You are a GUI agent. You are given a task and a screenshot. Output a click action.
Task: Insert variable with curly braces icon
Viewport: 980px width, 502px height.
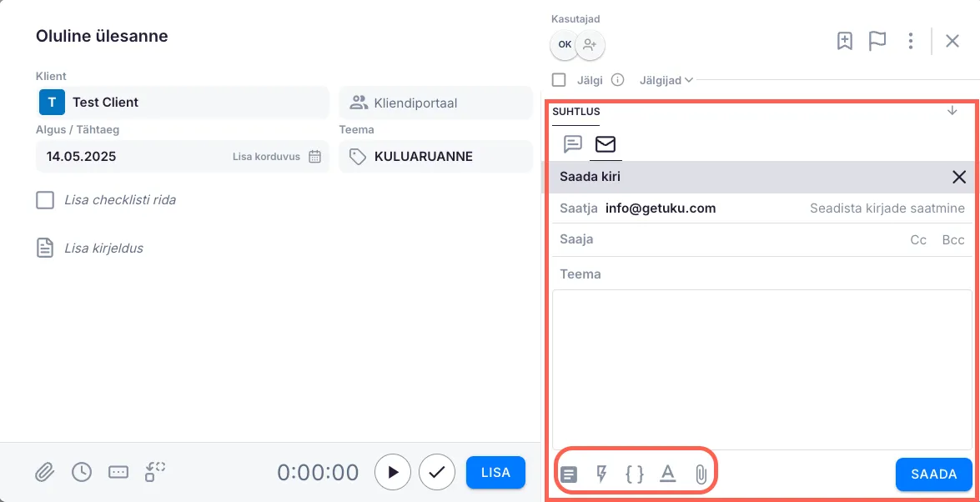pos(634,474)
